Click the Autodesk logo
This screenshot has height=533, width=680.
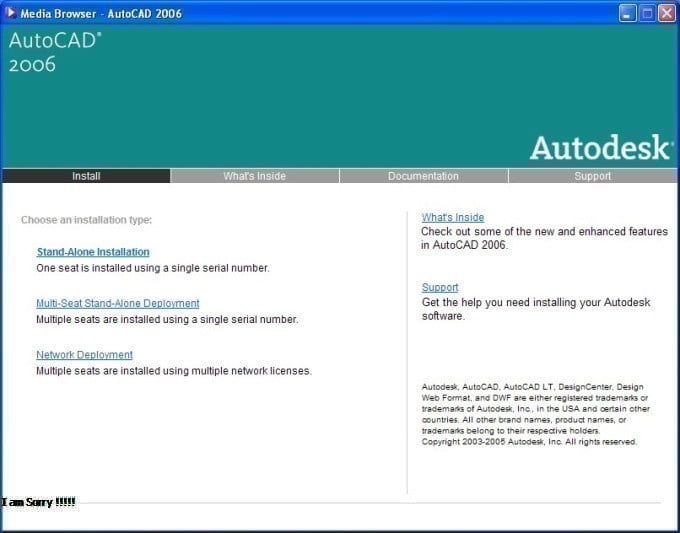pos(602,147)
